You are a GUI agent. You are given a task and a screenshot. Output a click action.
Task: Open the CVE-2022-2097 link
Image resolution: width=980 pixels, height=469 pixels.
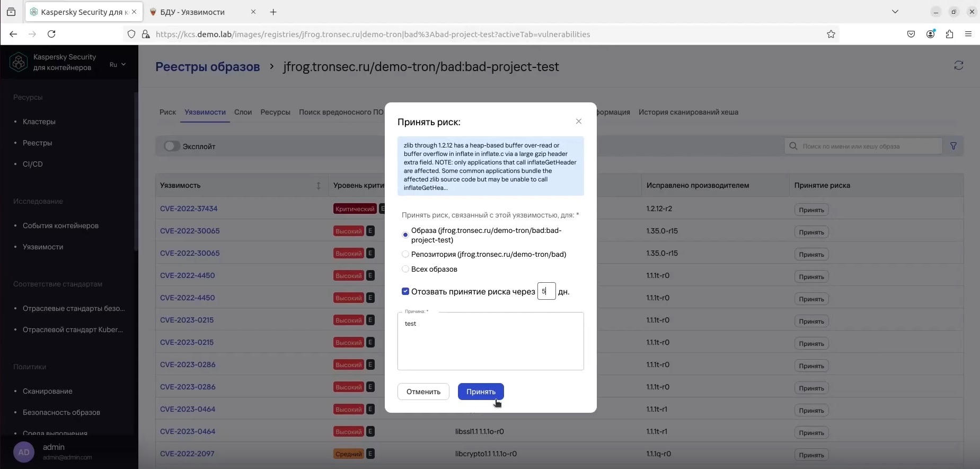(x=187, y=454)
